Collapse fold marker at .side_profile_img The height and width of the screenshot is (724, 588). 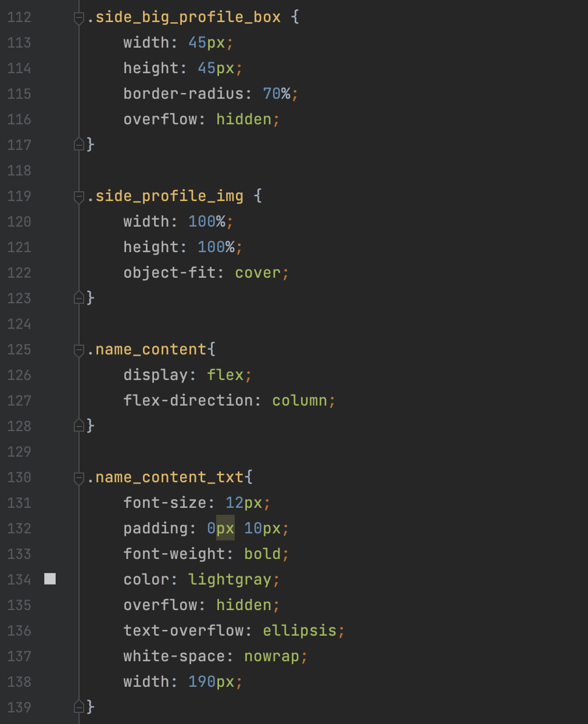pos(79,198)
